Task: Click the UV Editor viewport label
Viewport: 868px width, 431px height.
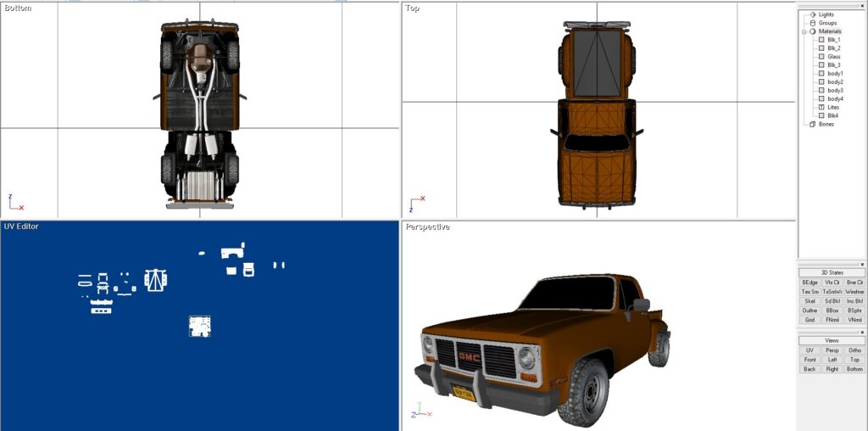Action: (21, 227)
